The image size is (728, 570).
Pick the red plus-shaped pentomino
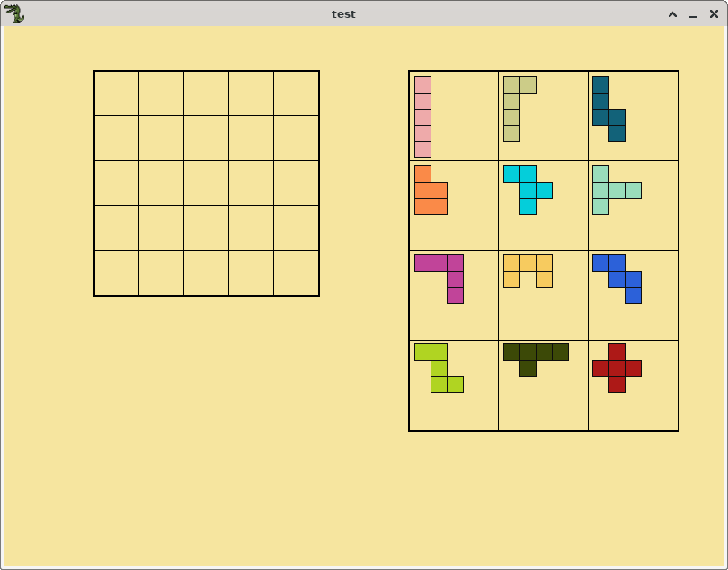click(x=617, y=368)
